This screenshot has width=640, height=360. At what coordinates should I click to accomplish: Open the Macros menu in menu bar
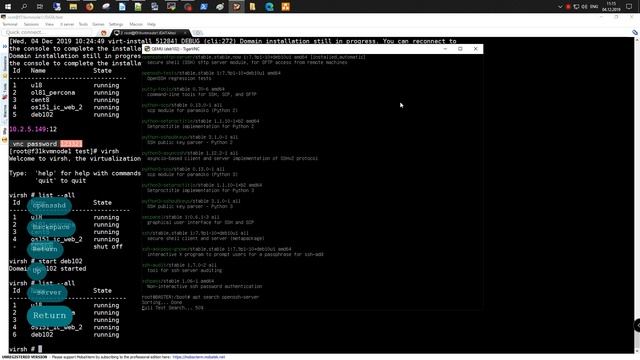pos(136,24)
